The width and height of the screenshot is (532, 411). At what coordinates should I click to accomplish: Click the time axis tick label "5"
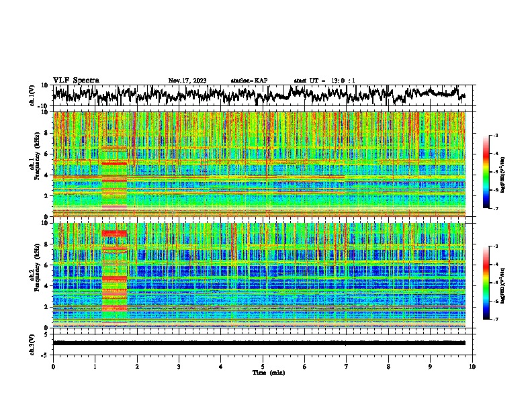pos(263,367)
